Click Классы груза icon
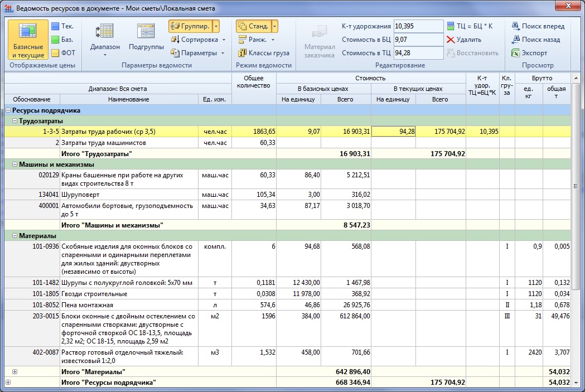 coord(243,53)
